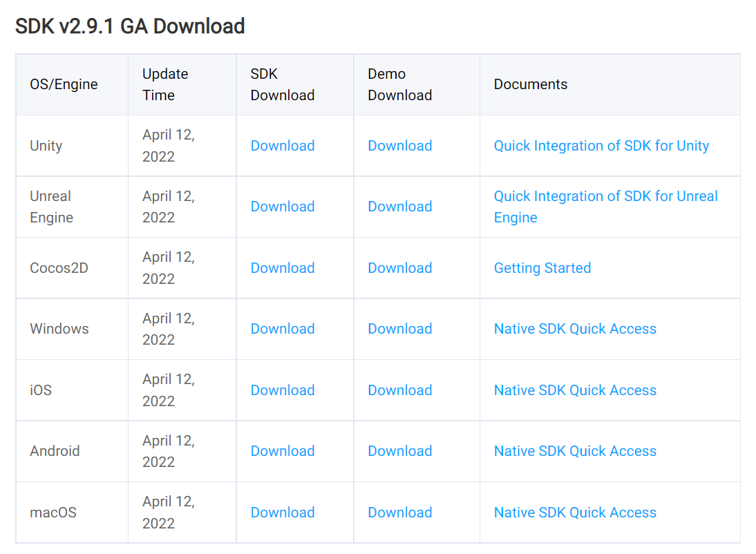Open Native SDK Quick Access for iOS
Image resolution: width=756 pixels, height=554 pixels.
(575, 390)
